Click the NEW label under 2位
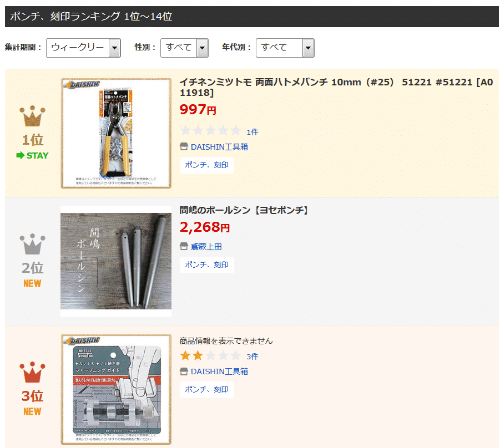This screenshot has width=500, height=448. [x=32, y=283]
